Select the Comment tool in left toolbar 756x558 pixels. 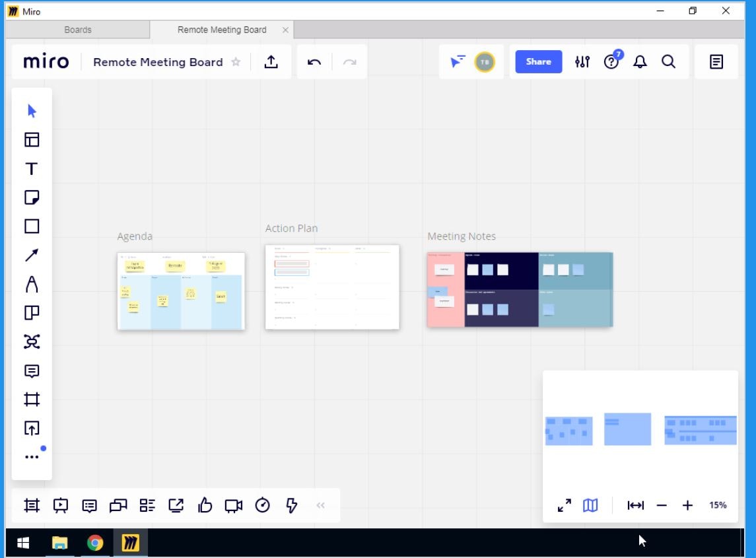coord(32,370)
